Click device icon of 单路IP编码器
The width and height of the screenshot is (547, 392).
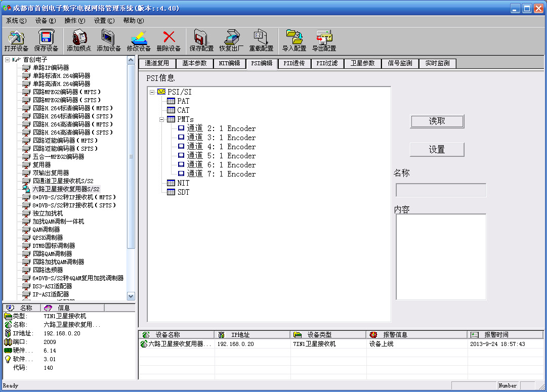point(26,68)
